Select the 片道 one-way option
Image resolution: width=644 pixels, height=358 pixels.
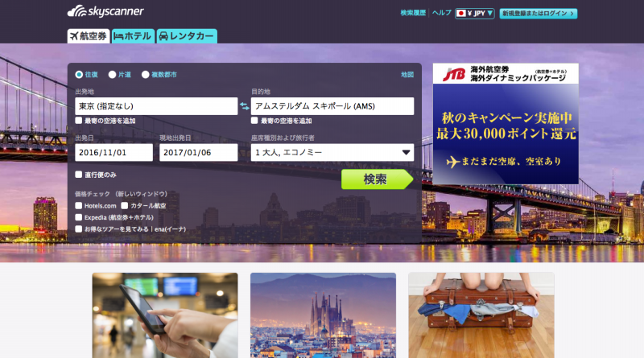click(113, 75)
